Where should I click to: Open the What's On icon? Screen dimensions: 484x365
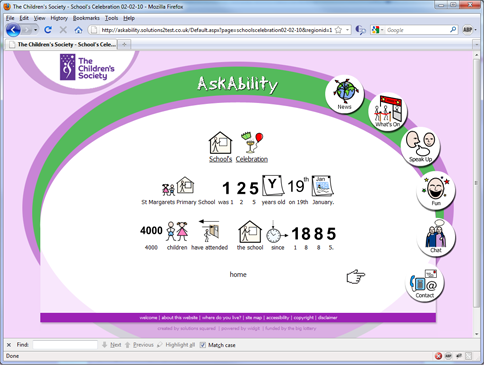coord(388,111)
